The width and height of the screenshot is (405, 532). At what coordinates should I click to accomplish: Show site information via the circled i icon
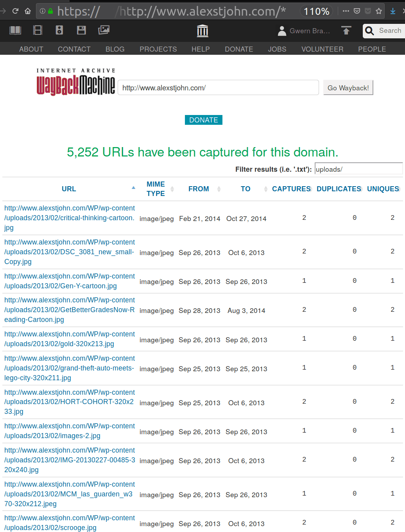(x=42, y=11)
